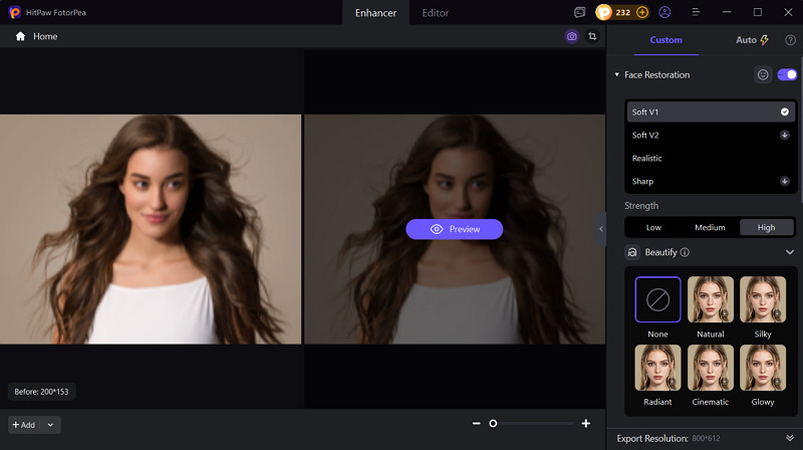Add more credits with plus coin icon
Image resolution: width=803 pixels, height=450 pixels.
(642, 12)
